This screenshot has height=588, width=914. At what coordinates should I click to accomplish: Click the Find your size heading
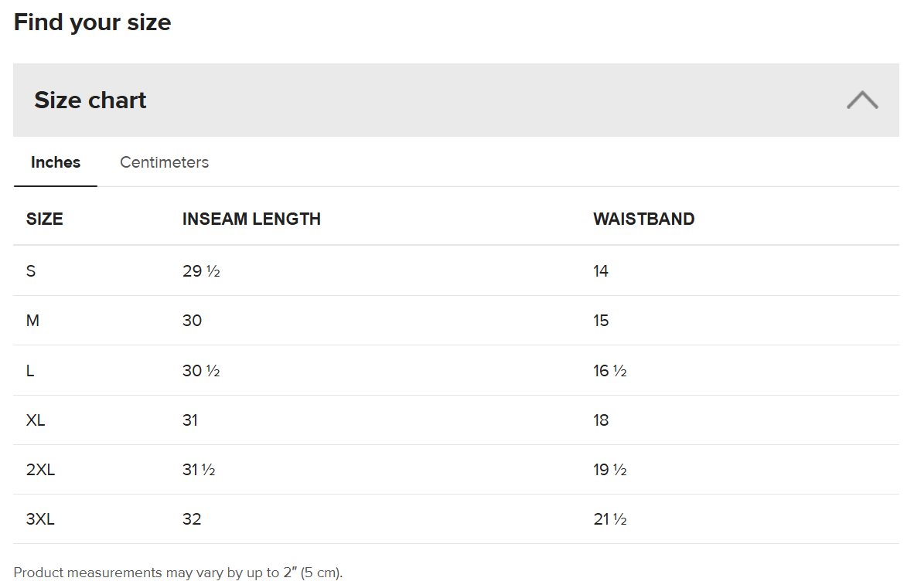coord(92,22)
